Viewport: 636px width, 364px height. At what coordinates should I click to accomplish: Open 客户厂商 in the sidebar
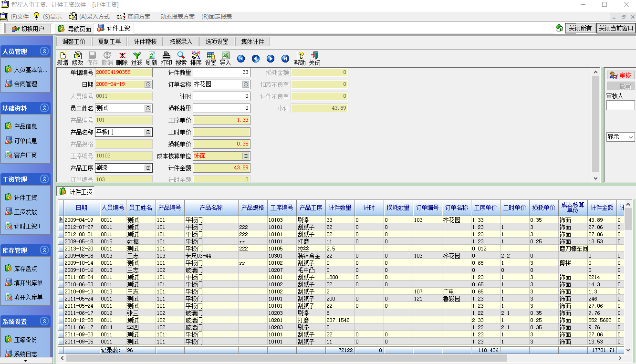pyautogui.click(x=21, y=155)
